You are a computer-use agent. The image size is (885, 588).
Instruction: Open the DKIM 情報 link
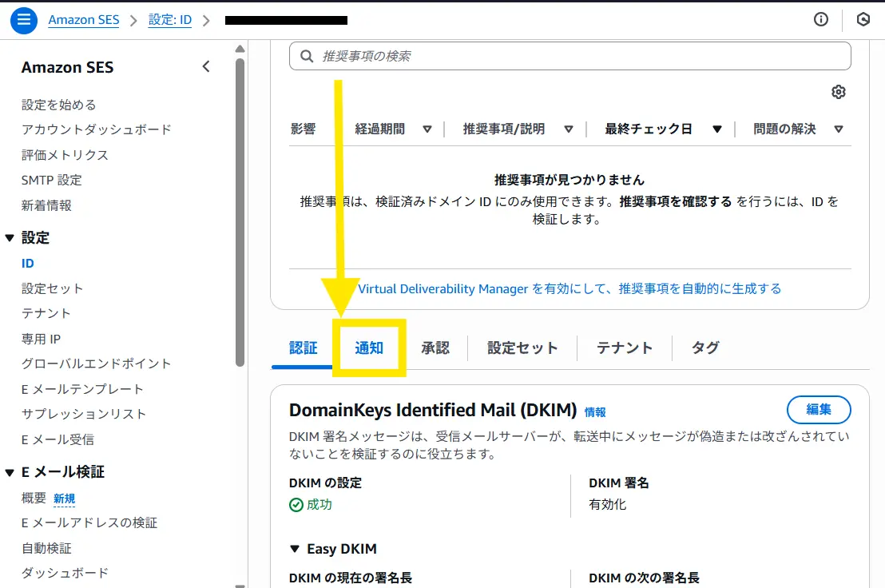595,412
